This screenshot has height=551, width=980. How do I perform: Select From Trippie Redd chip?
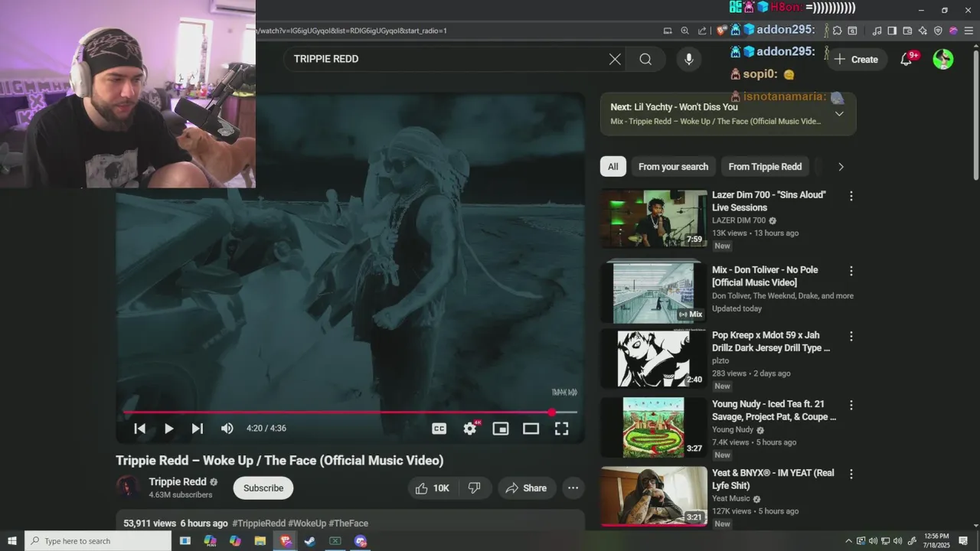[x=765, y=167]
